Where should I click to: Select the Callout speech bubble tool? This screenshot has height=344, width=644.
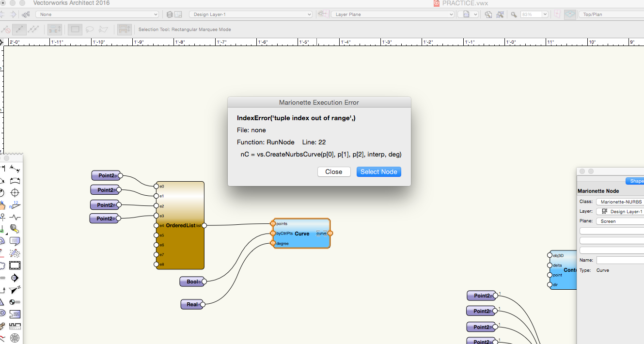pyautogui.click(x=15, y=240)
